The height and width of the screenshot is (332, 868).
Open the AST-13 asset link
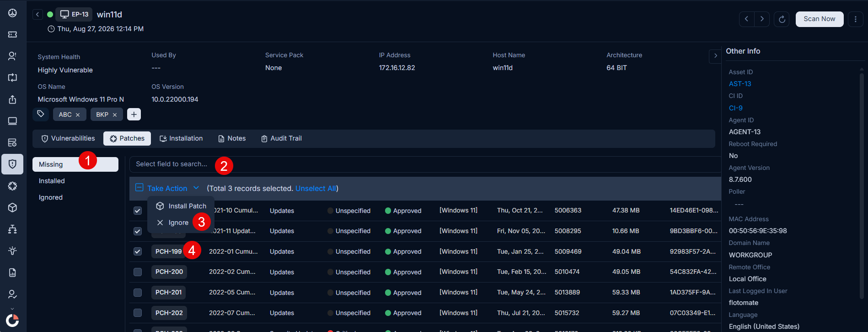(x=740, y=84)
